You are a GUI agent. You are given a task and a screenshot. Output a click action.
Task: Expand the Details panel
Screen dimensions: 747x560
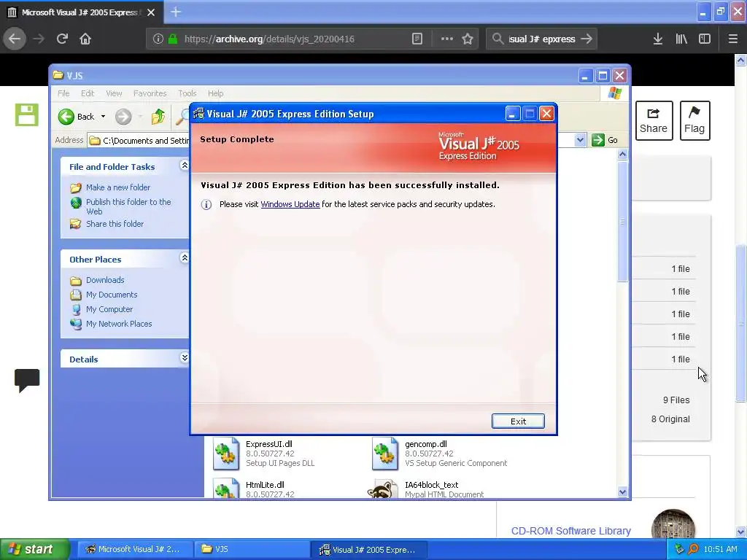click(x=185, y=357)
